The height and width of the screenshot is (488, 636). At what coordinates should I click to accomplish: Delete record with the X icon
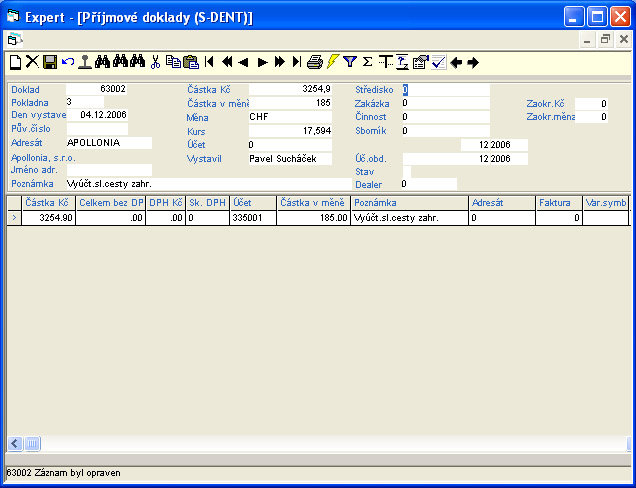pyautogui.click(x=32, y=62)
